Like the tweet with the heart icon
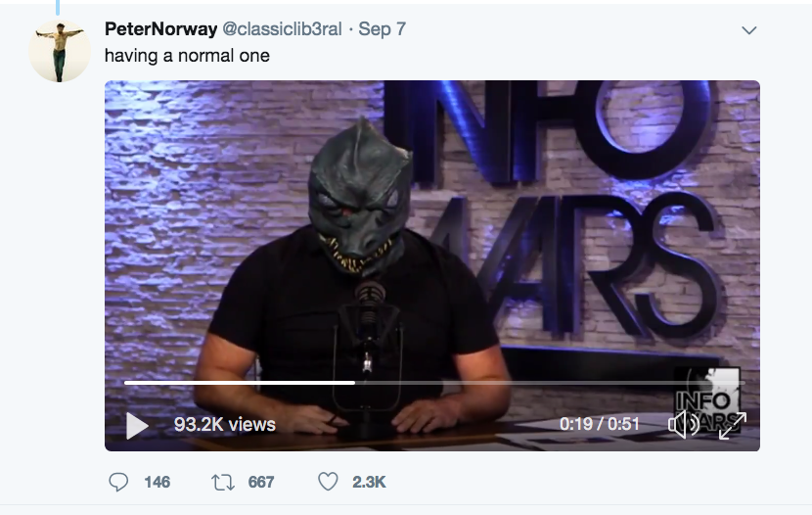This screenshot has width=812, height=515. tap(328, 482)
